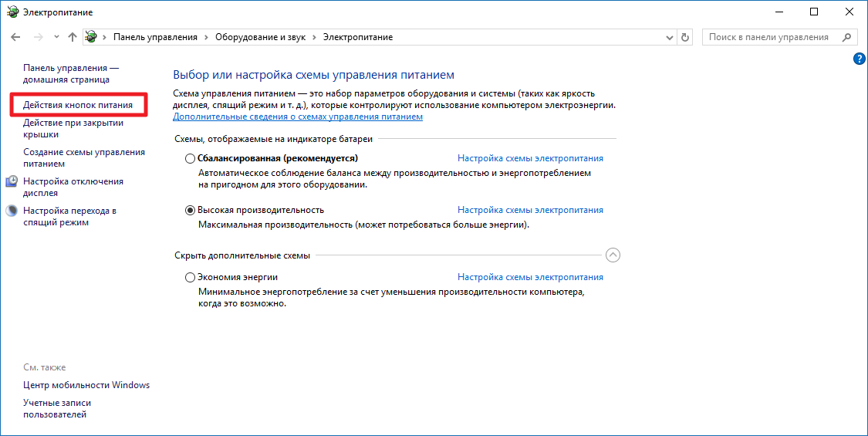The image size is (868, 436).
Task: Select the Высокая производительность plan
Action: tap(190, 210)
